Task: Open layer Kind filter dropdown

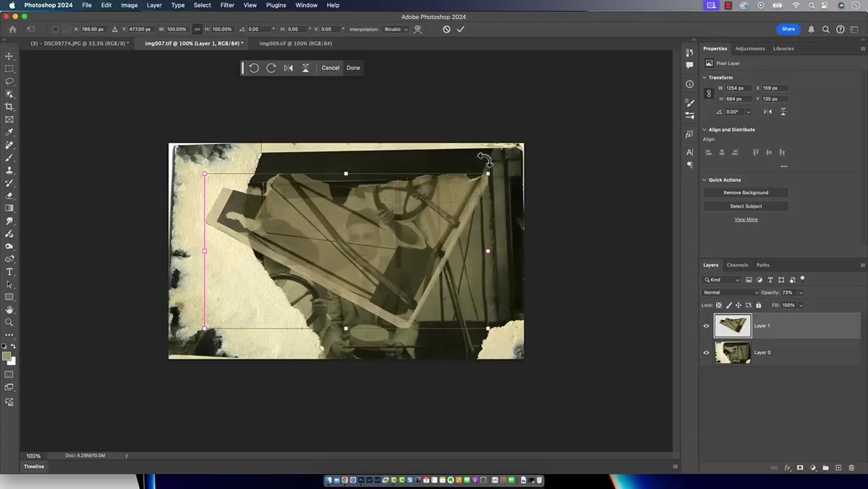Action: 722,280
